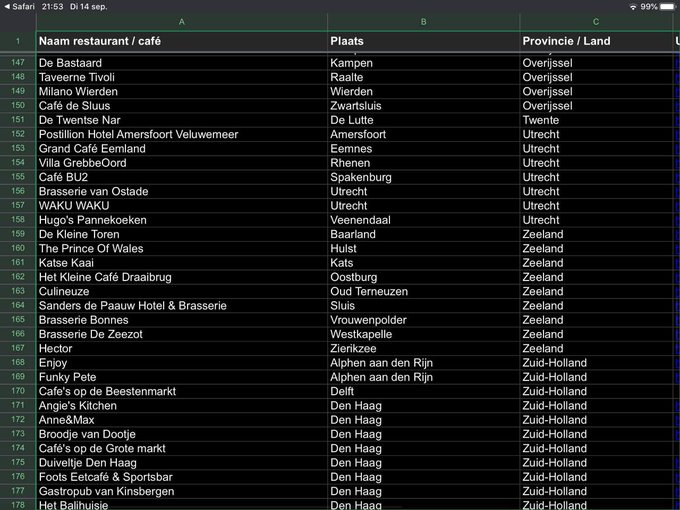This screenshot has height=510, width=680.
Task: Click the 'Hulst' place cell
Action: click(x=423, y=249)
